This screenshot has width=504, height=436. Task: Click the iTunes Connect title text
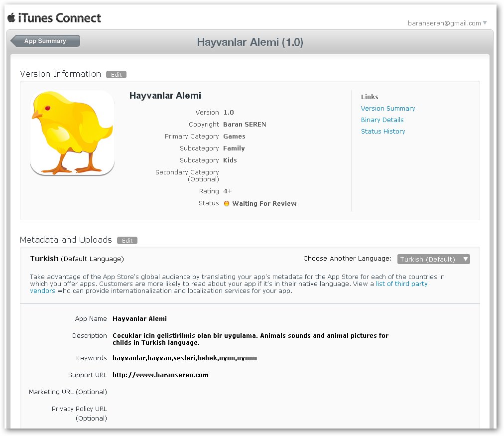point(59,17)
